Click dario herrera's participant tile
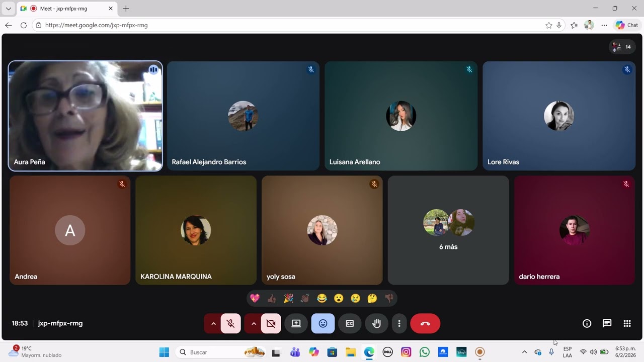 click(x=575, y=230)
